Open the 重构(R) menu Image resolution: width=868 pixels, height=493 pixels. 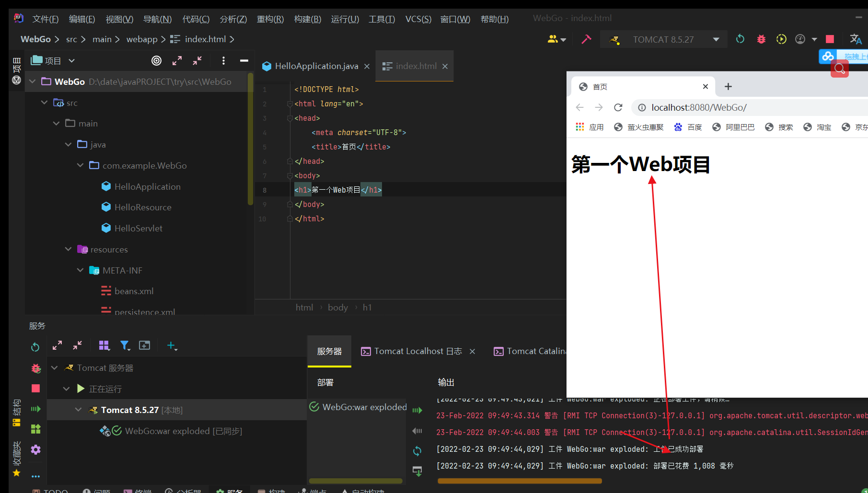click(270, 19)
